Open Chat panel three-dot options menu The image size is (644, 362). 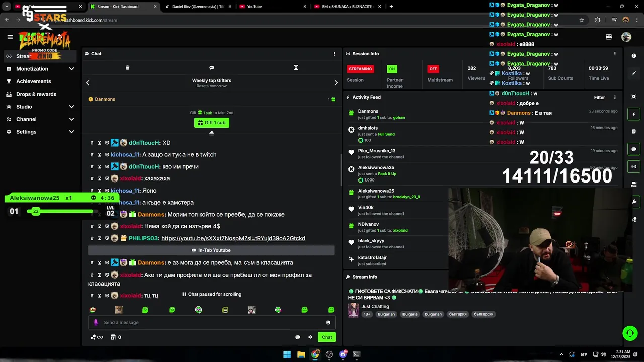(334, 54)
